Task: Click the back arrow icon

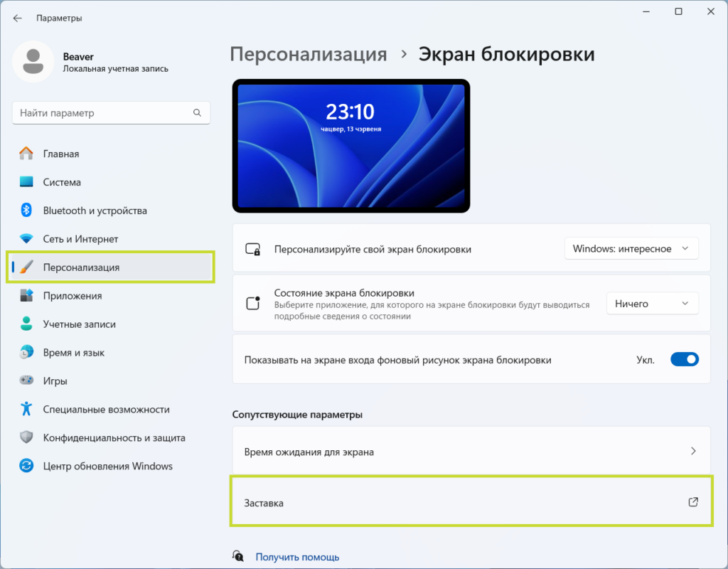Action: click(x=18, y=18)
